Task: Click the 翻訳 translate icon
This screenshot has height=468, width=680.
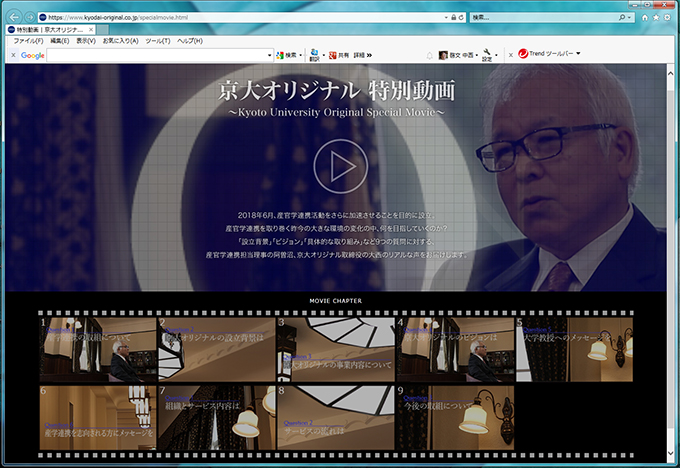Action: click(314, 55)
